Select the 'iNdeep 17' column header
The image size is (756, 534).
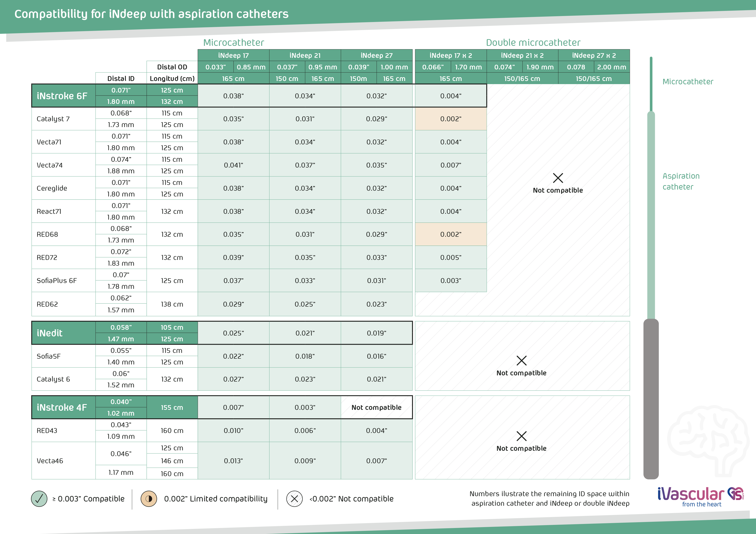coord(233,55)
